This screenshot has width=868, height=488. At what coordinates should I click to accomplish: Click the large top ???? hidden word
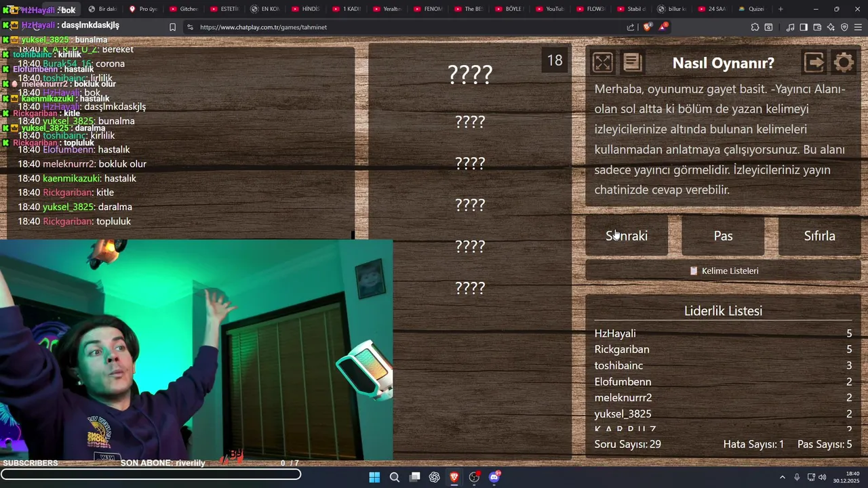(470, 74)
